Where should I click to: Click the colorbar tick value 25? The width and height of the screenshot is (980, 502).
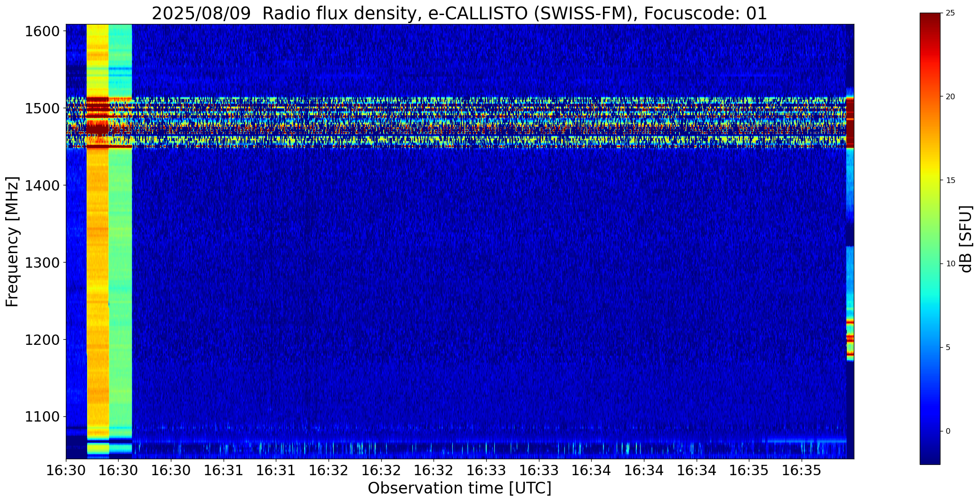pyautogui.click(x=950, y=13)
